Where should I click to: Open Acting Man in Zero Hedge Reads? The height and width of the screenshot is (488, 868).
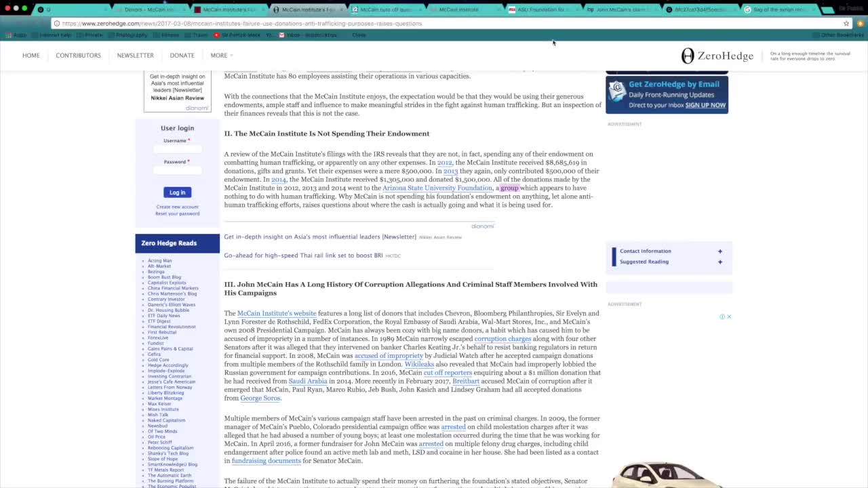160,260
